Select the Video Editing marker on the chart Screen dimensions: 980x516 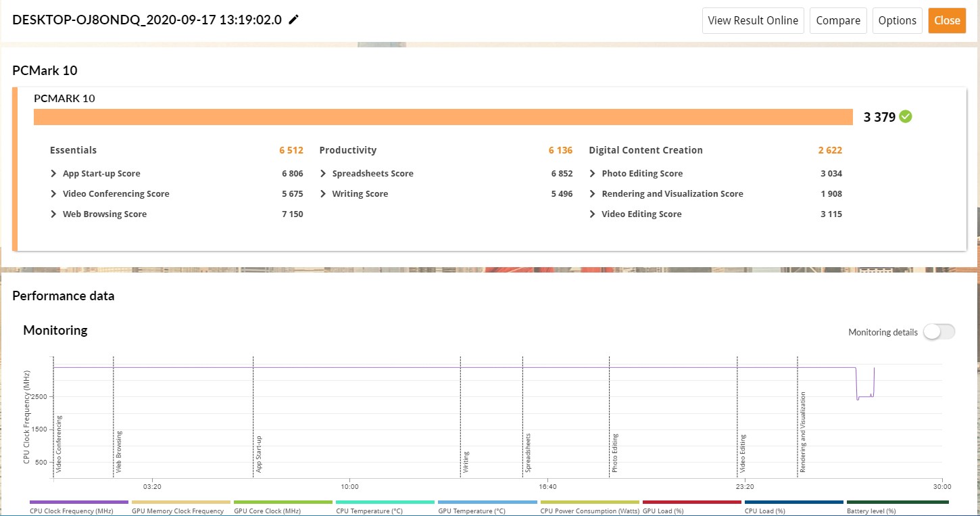click(x=743, y=453)
